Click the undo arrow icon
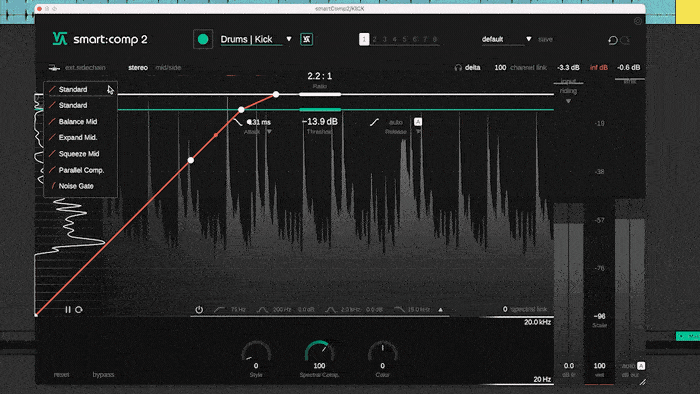The height and width of the screenshot is (394, 700). 613,40
